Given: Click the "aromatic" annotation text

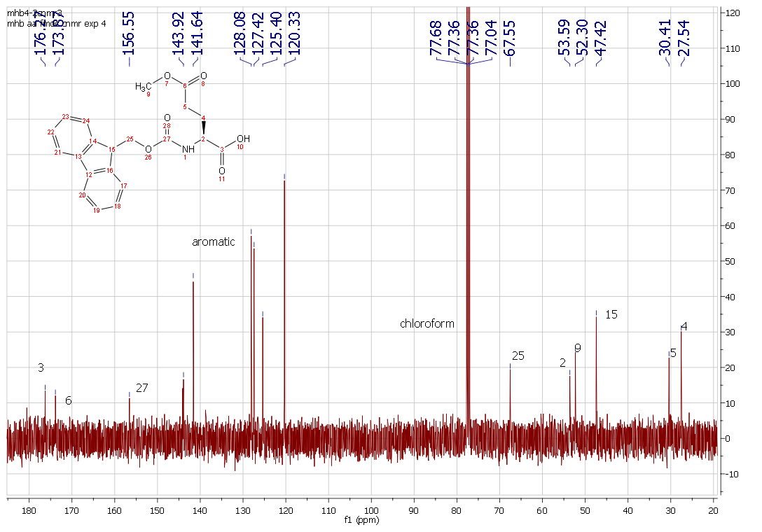Looking at the screenshot, I should (214, 242).
